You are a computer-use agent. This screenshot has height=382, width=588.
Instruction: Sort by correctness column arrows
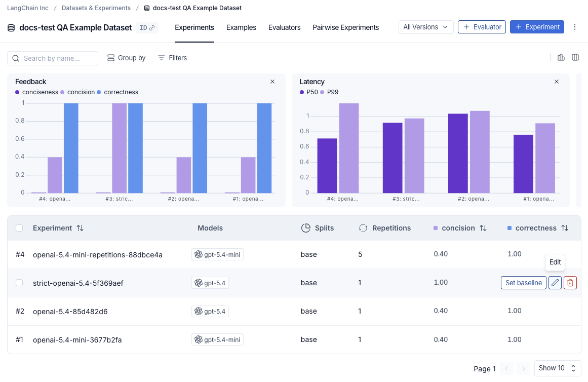(x=564, y=228)
